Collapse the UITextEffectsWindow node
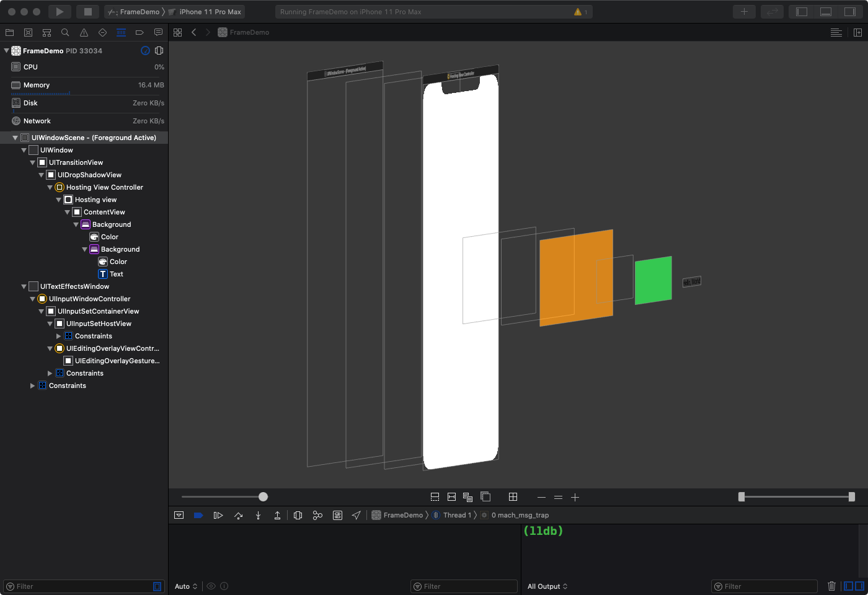The width and height of the screenshot is (868, 595). tap(24, 286)
